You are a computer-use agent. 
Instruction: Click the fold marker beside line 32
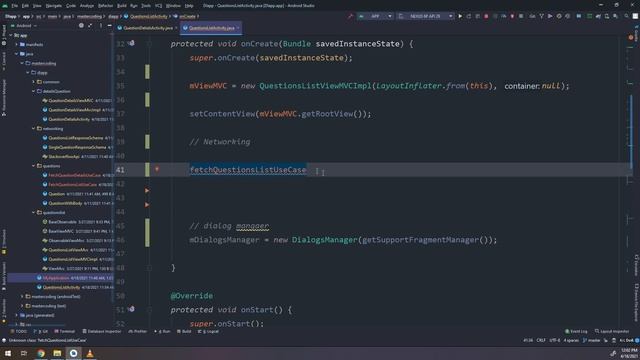(149, 44)
